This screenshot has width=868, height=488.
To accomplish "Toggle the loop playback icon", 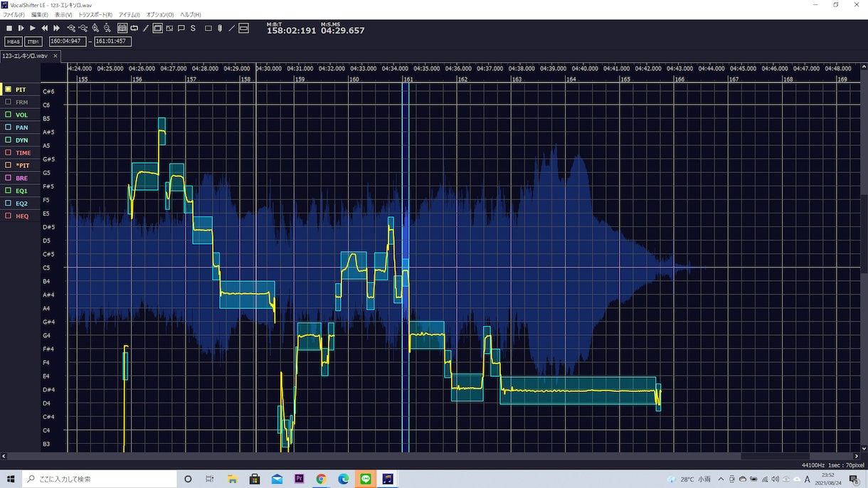I will coord(134,28).
